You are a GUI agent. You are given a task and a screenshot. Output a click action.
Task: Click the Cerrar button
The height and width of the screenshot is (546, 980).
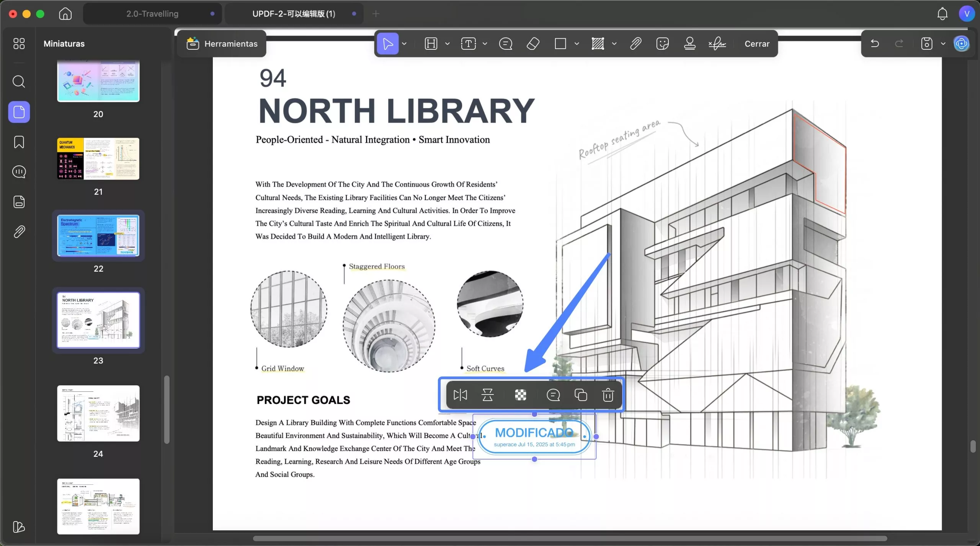(757, 44)
